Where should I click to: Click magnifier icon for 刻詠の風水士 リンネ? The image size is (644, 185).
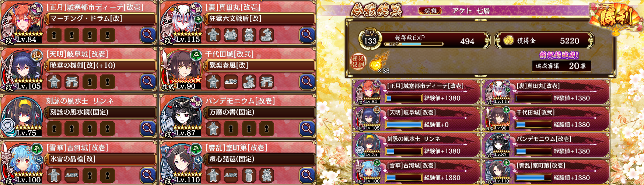point(148,129)
